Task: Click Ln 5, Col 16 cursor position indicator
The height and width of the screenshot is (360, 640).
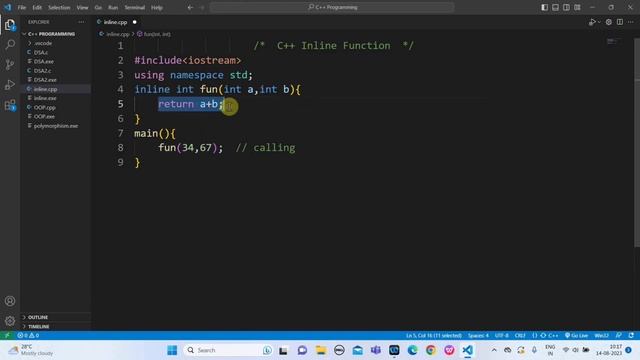Action: (433, 336)
